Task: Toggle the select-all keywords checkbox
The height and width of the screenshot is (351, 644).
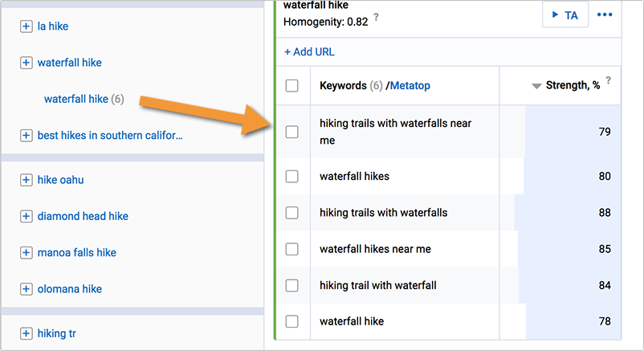Action: pyautogui.click(x=291, y=85)
